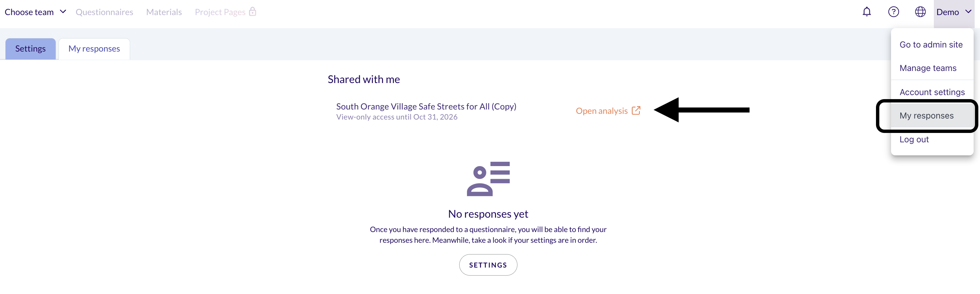This screenshot has width=980, height=294.
Task: Open the notifications bell icon
Action: (x=867, y=12)
